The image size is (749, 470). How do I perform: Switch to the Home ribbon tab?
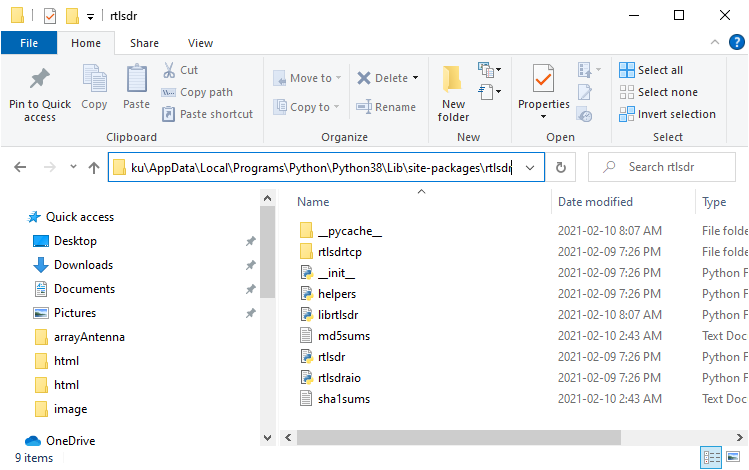[86, 43]
